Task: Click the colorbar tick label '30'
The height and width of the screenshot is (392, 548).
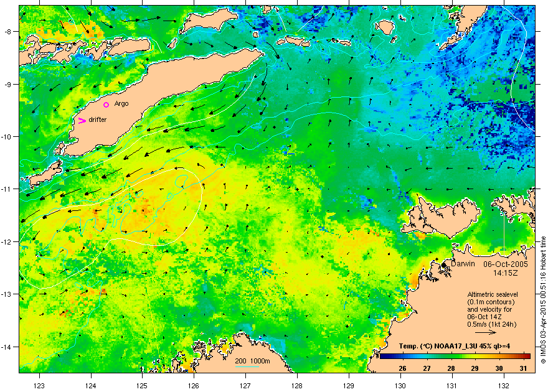Action: click(x=499, y=368)
